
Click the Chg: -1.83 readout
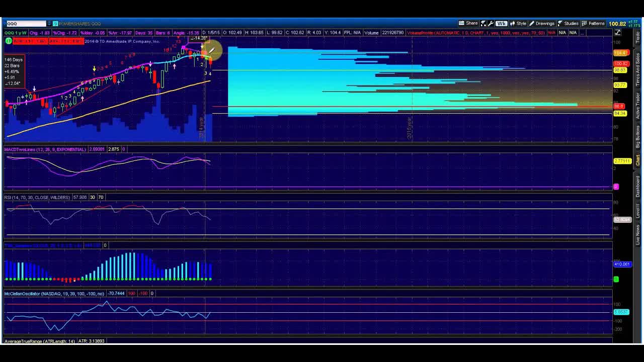[40, 33]
